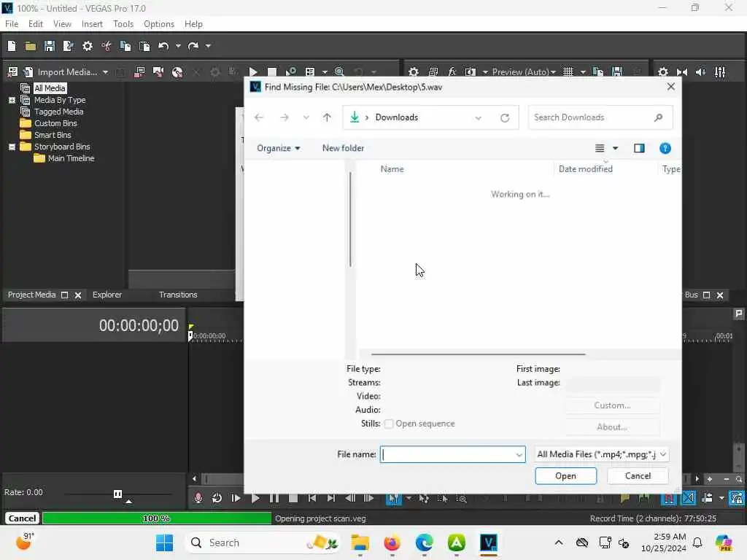
Task: Click the File name input field
Action: click(x=452, y=454)
